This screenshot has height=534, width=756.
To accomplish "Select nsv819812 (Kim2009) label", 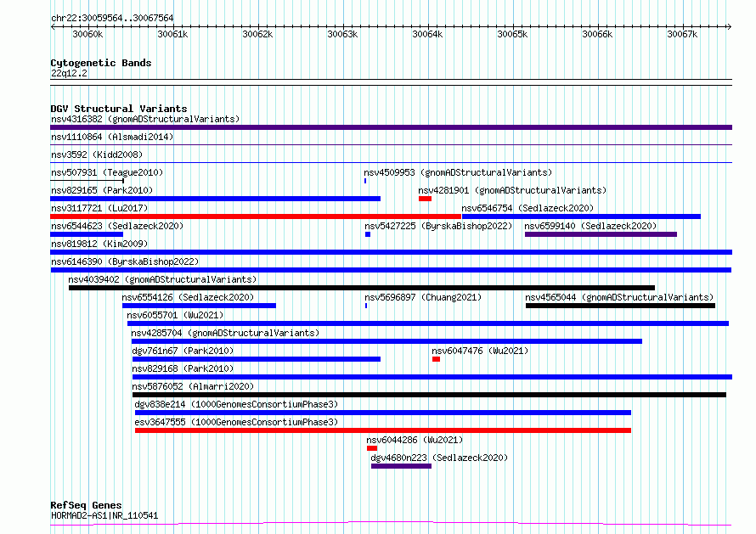I will coord(99,244).
